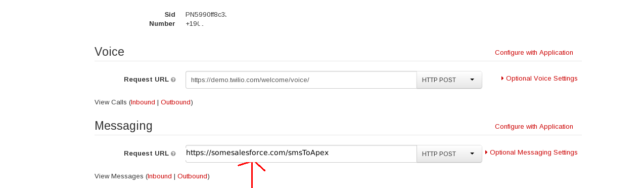This screenshot has width=644, height=188.
Task: Open Configure with Application for Messaging
Action: [x=534, y=126]
